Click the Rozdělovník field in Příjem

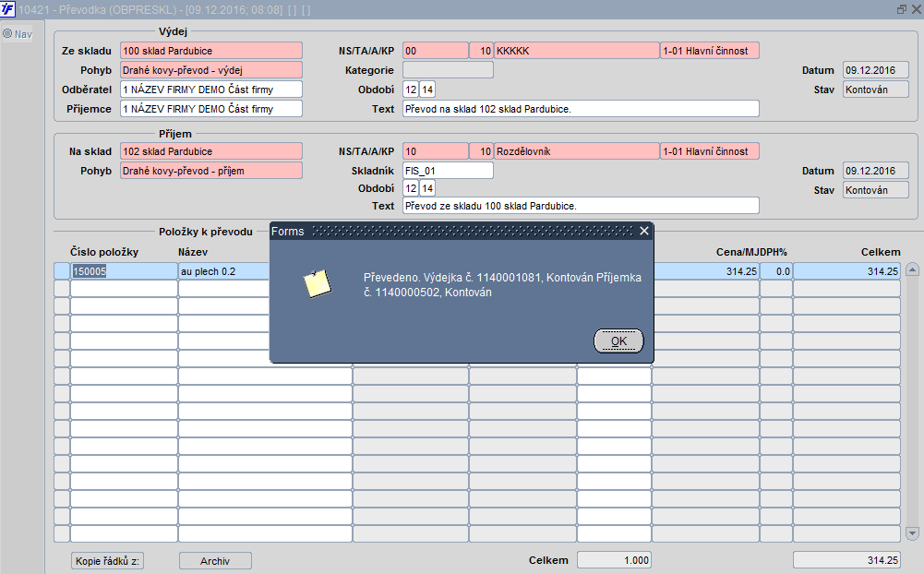[x=576, y=151]
